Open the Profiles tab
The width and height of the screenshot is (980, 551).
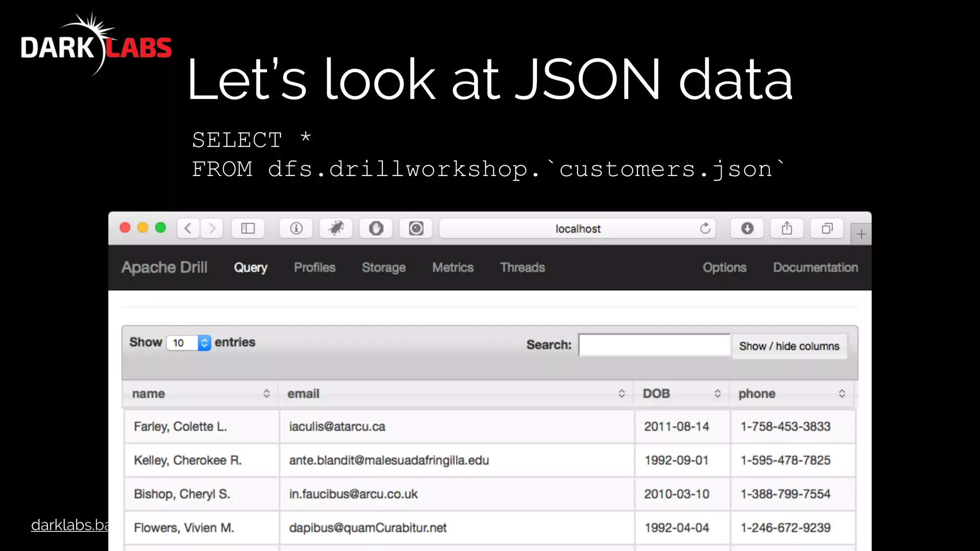314,267
